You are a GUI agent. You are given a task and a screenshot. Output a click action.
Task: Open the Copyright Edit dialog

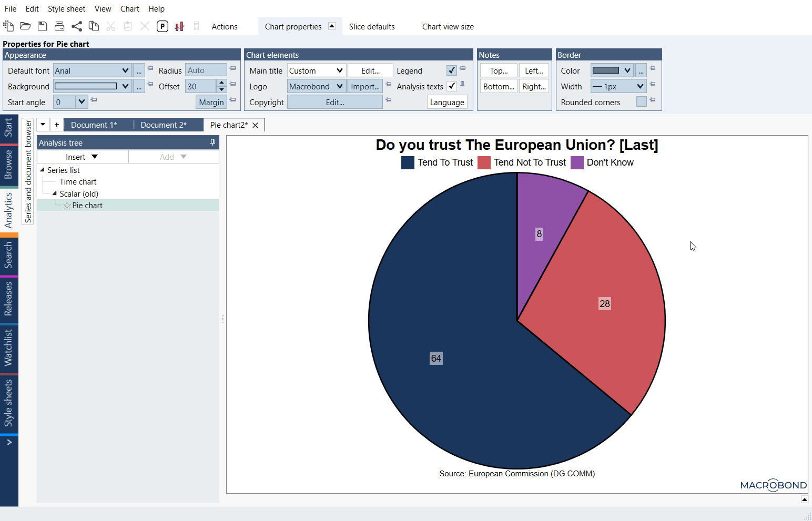click(335, 101)
